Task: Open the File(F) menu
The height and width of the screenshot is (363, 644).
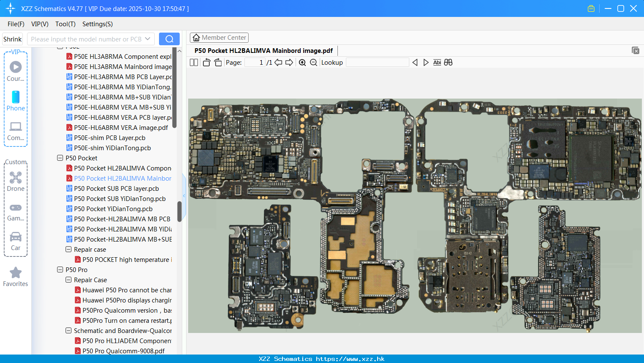Action: pos(16,24)
